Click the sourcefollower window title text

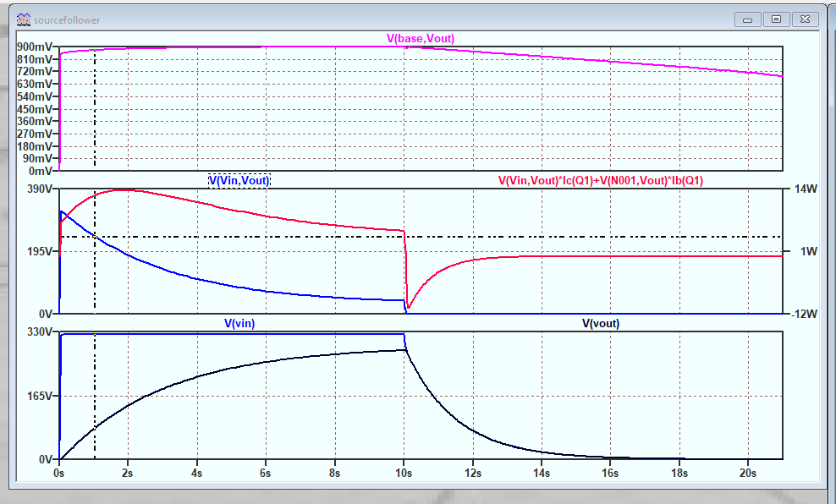tap(67, 20)
